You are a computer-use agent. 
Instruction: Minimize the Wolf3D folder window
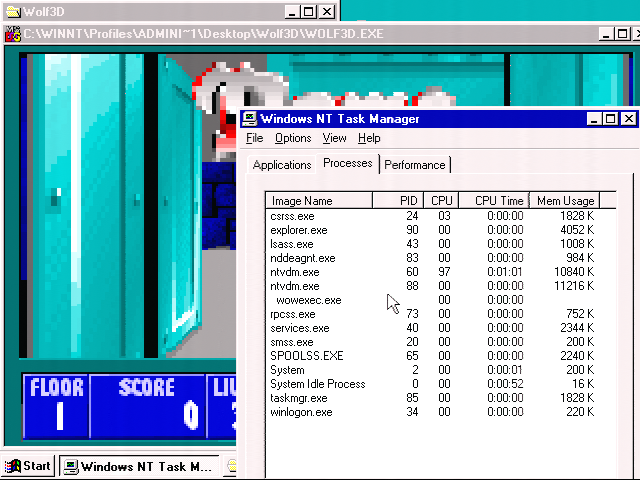click(x=291, y=12)
